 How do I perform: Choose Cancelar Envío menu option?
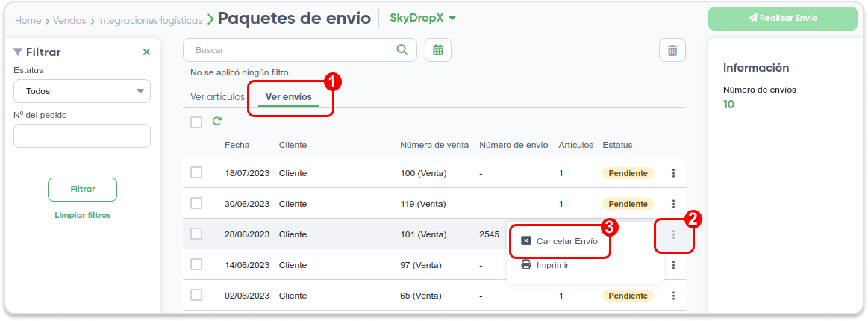(x=560, y=241)
